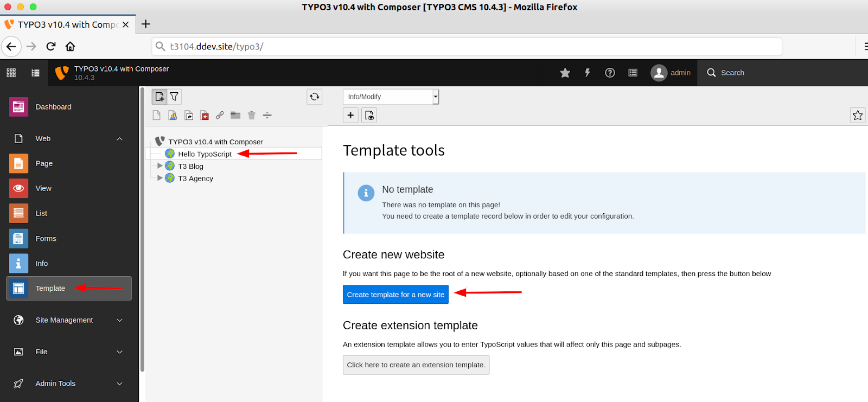Open the flush caches lightning icon
The width and height of the screenshot is (868, 402).
click(x=588, y=73)
